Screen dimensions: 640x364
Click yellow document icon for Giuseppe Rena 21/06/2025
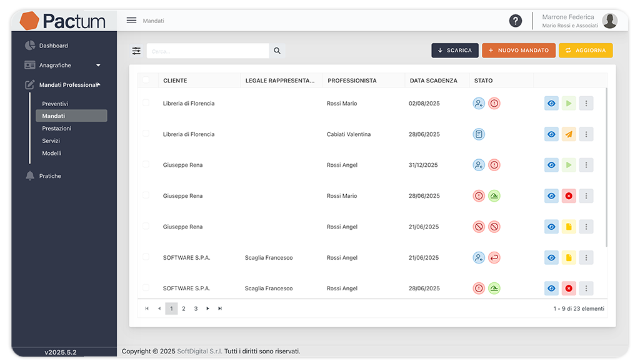click(568, 227)
